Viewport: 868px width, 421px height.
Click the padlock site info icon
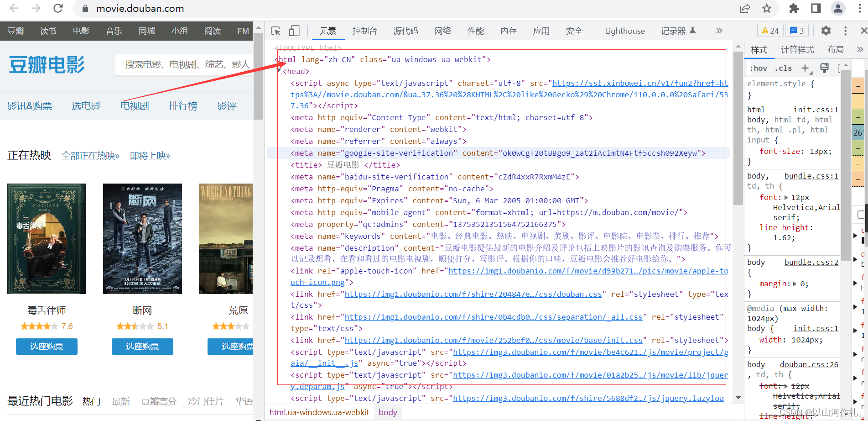(85, 8)
